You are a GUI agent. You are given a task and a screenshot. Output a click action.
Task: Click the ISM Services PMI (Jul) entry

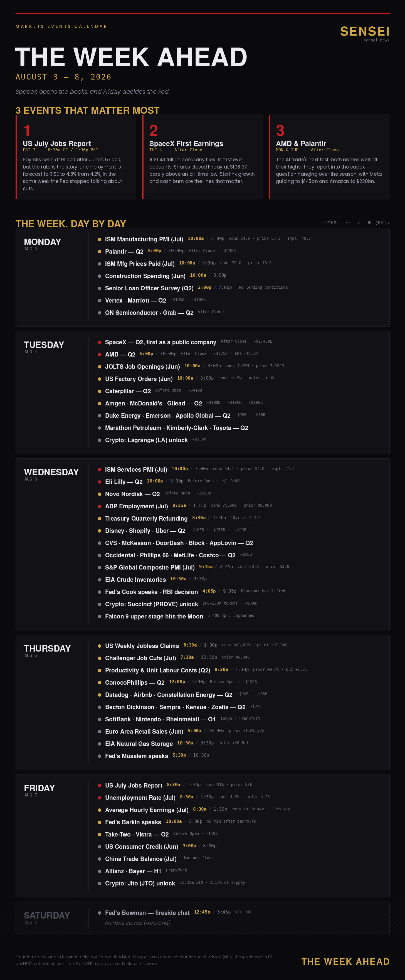coord(136,469)
